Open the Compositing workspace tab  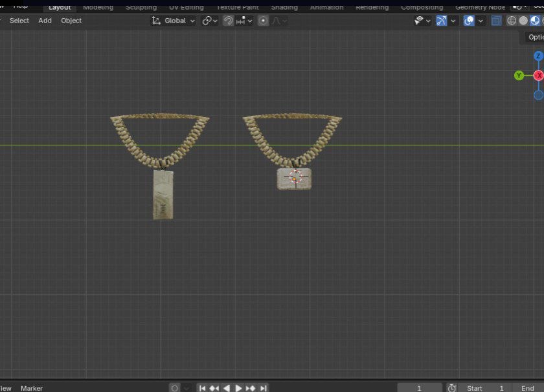[x=422, y=7]
